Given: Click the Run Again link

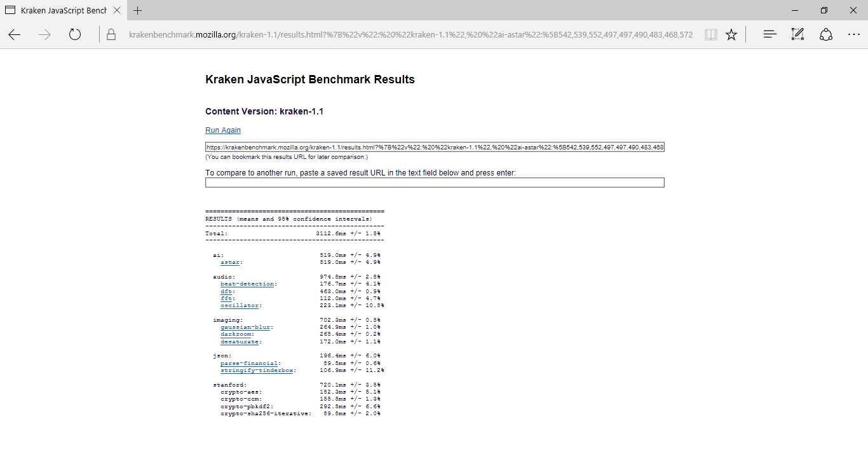Looking at the screenshot, I should (x=223, y=130).
